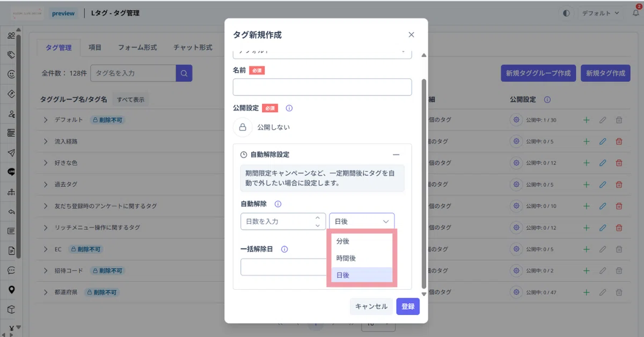
Task: Click pencil icon in 友だち登録時のアンケート row
Action: point(603,206)
